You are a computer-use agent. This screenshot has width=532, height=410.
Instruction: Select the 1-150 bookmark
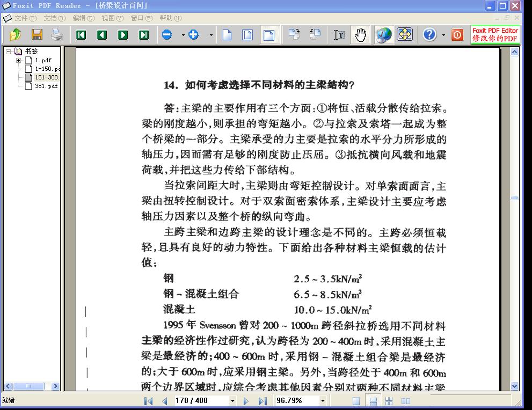pyautogui.click(x=47, y=69)
